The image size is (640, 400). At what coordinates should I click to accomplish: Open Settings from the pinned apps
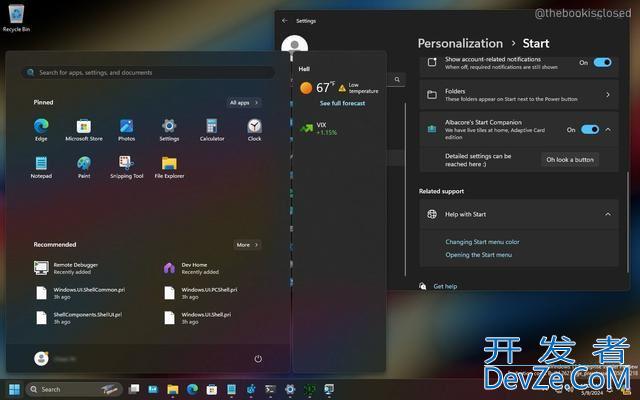pyautogui.click(x=169, y=129)
